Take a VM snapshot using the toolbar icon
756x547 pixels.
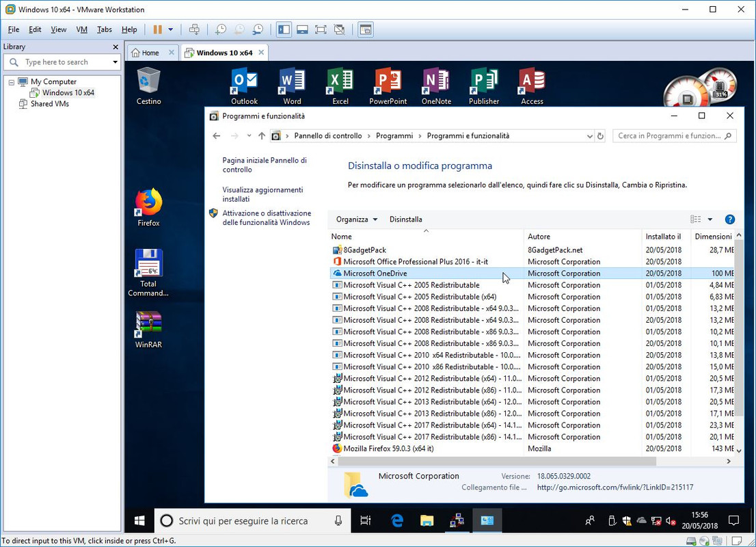click(x=220, y=29)
